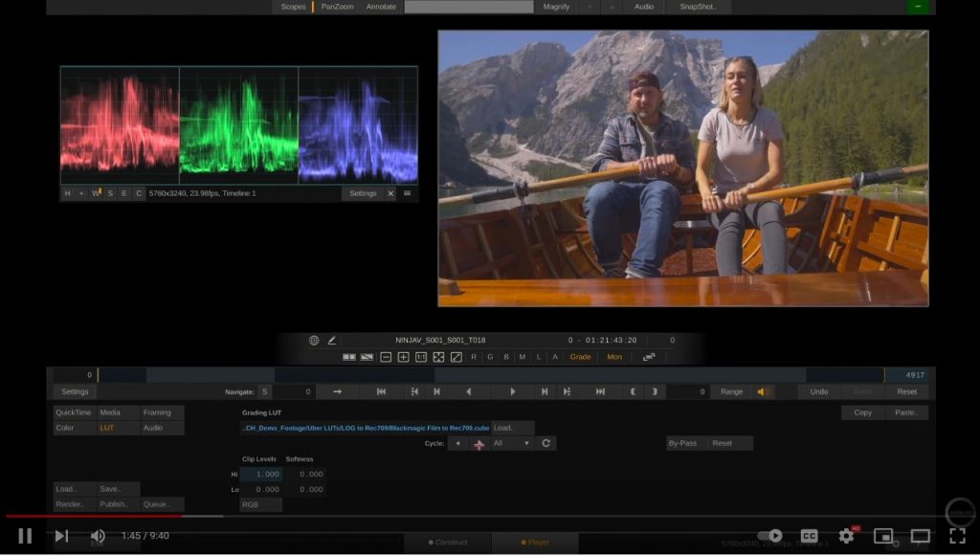Toggle the M matte view
This screenshot has width=980, height=556.
click(523, 357)
